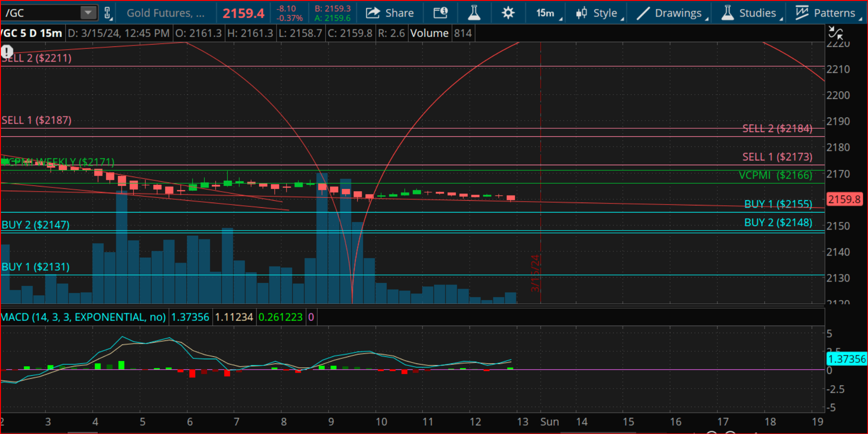
Task: Click the D: 3/15/24, 12:45 PM readout
Action: [x=119, y=33]
